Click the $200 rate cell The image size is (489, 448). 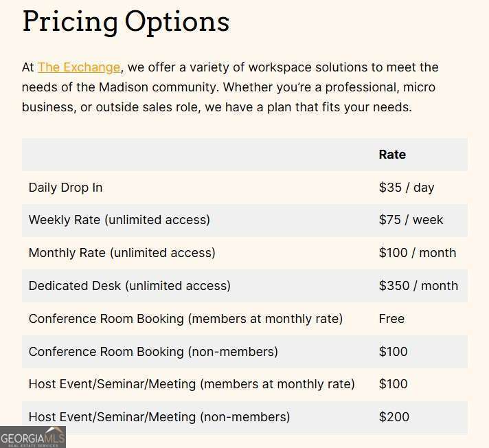tap(394, 417)
